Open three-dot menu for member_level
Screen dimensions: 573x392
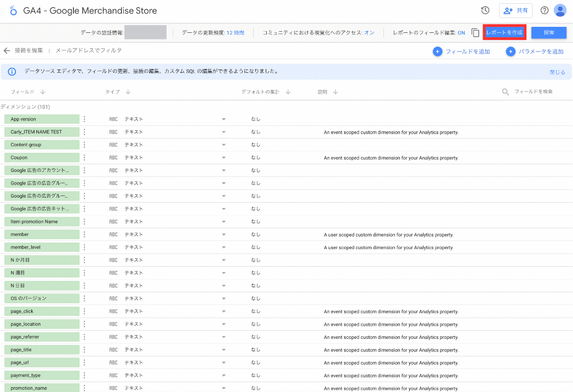84,247
